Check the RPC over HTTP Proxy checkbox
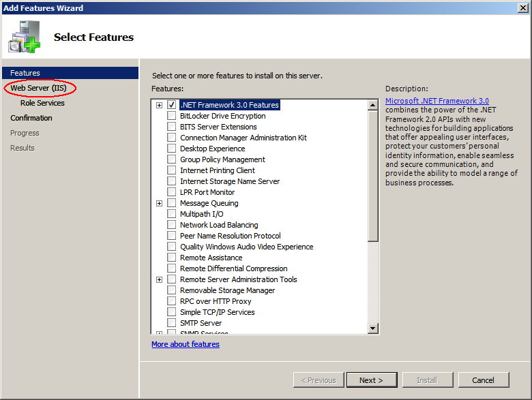This screenshot has height=400, width=532. pyautogui.click(x=172, y=301)
